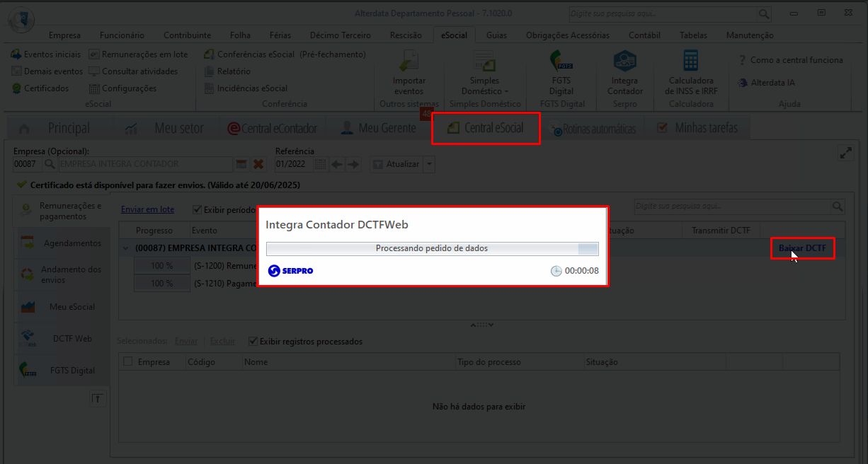The width and height of the screenshot is (868, 464).
Task: Open the Empresa menu
Action: 64,35
